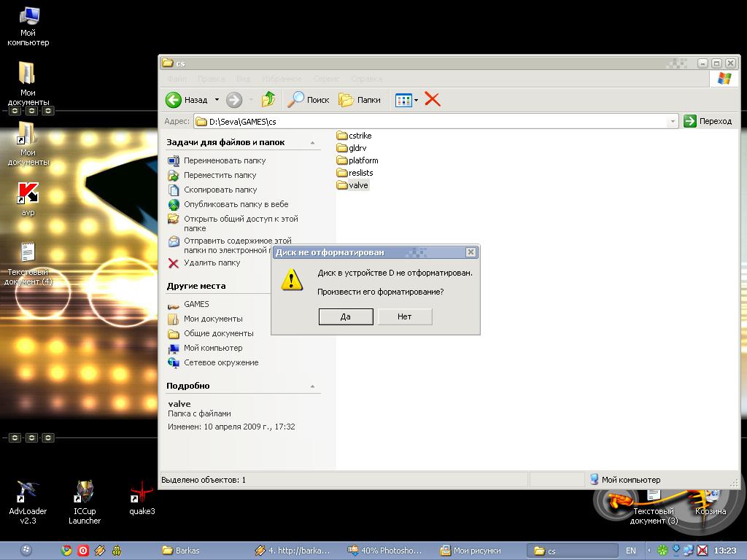Click Нет button in format dialog
Screen dimensions: 747x560
405,316
